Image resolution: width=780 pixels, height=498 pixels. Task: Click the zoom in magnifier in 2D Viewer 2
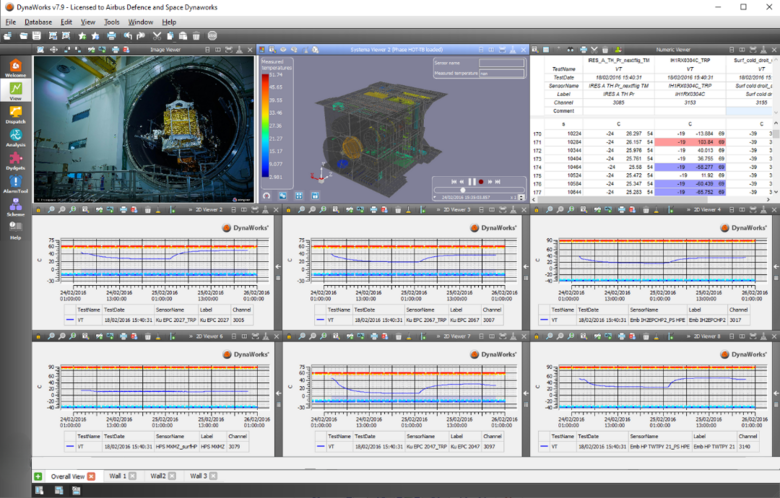[51, 210]
